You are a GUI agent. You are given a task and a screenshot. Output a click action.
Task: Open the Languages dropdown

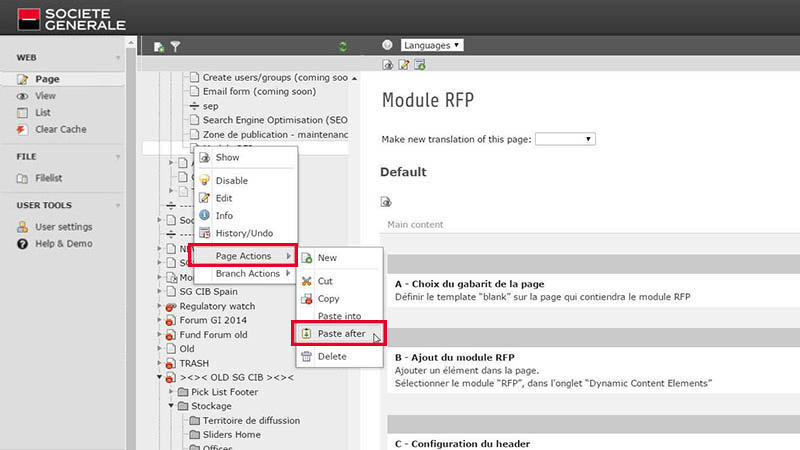click(x=432, y=45)
